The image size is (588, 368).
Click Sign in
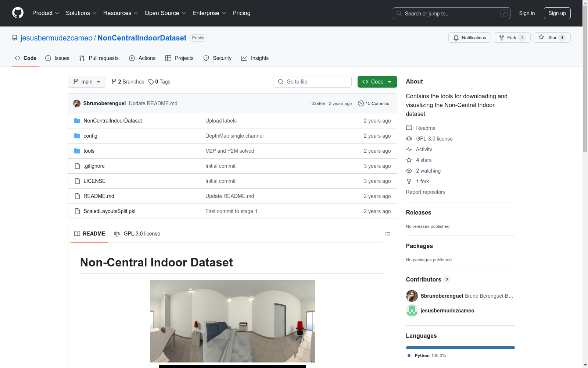coord(527,13)
